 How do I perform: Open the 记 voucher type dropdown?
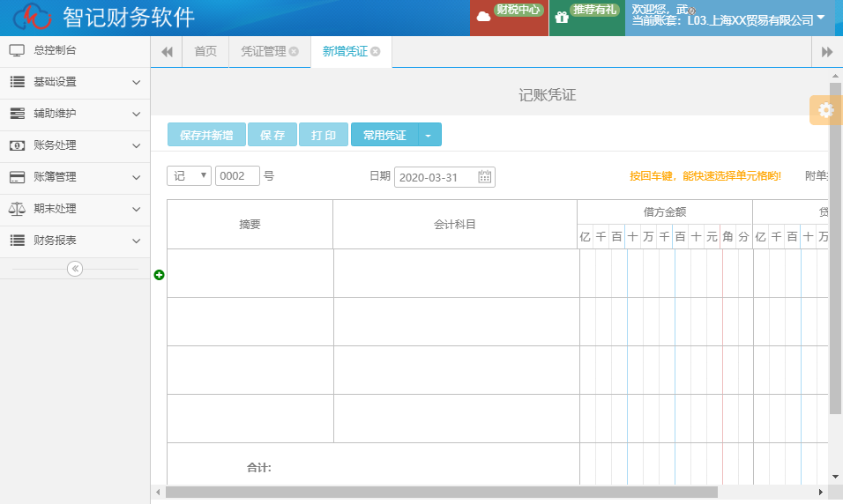pyautogui.click(x=190, y=175)
